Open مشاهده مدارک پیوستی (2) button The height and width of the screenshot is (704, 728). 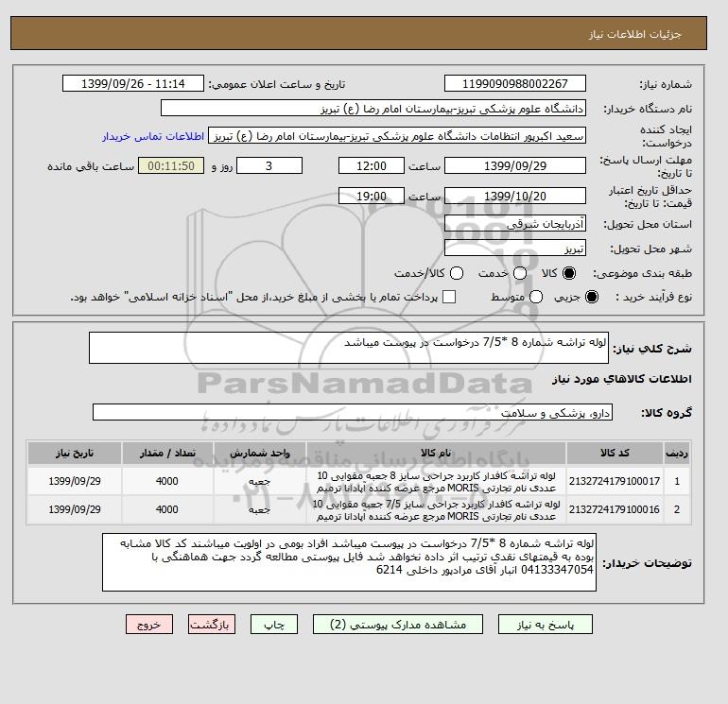tap(398, 625)
